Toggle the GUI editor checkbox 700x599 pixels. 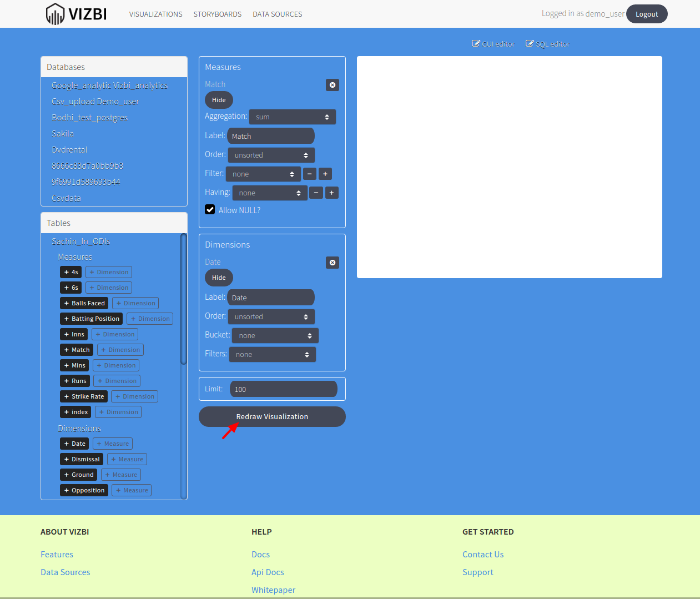click(476, 43)
